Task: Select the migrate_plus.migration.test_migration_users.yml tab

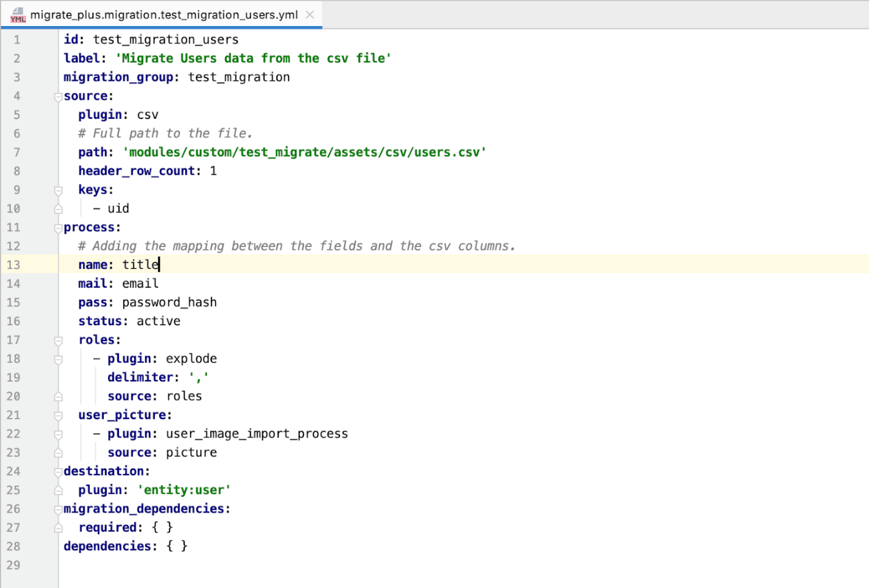Action: click(x=164, y=15)
